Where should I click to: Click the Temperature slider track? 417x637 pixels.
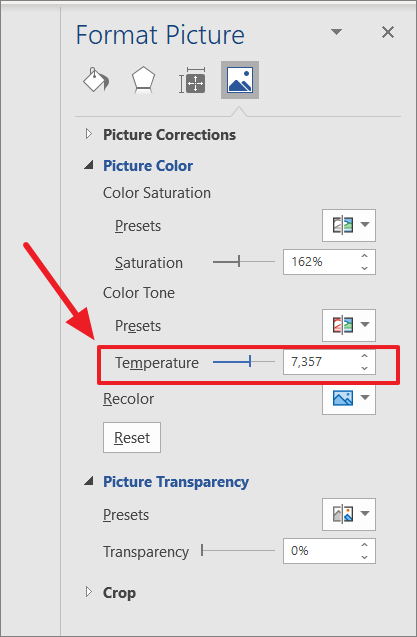click(x=244, y=361)
